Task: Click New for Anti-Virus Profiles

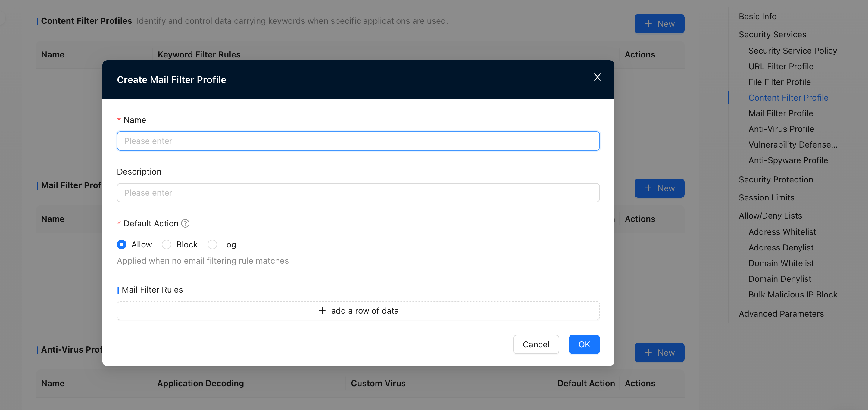Action: click(x=659, y=353)
